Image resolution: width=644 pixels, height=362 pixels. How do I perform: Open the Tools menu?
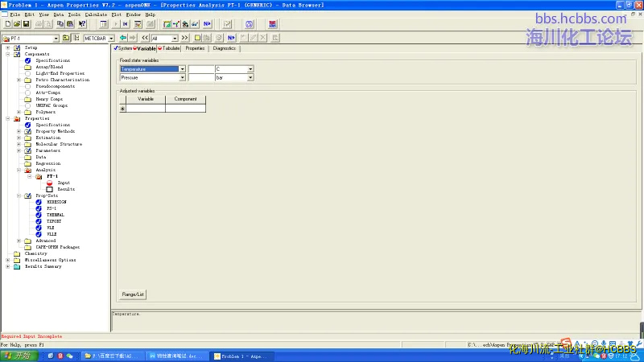pos(74,14)
